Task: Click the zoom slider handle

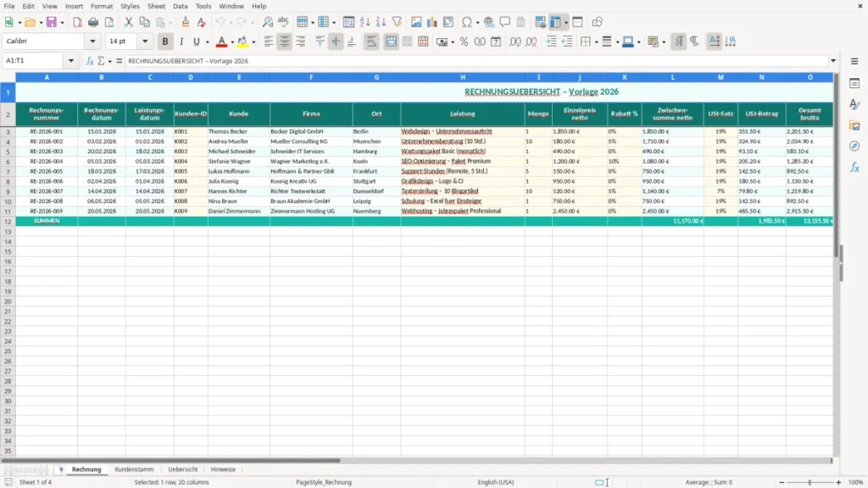Action: pyautogui.click(x=810, y=482)
